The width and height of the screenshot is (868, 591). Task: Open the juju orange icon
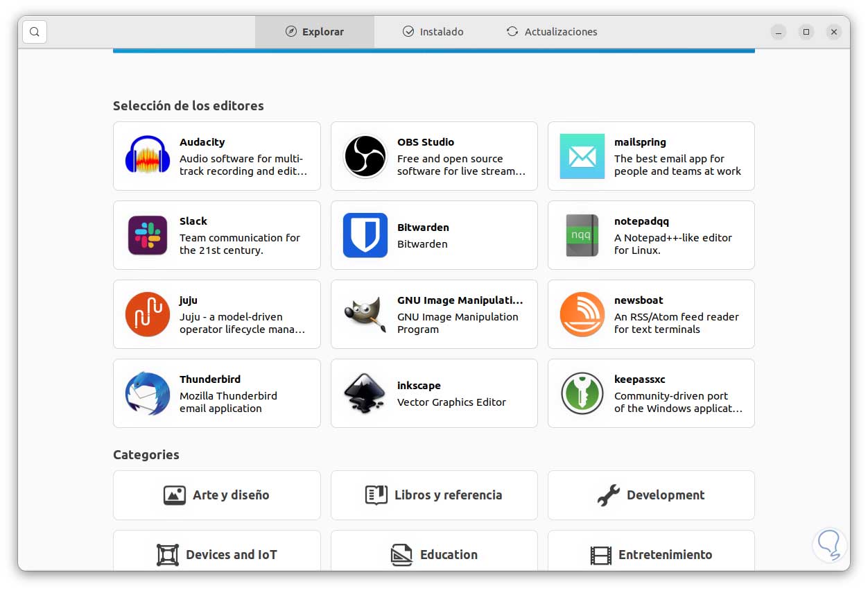(148, 314)
